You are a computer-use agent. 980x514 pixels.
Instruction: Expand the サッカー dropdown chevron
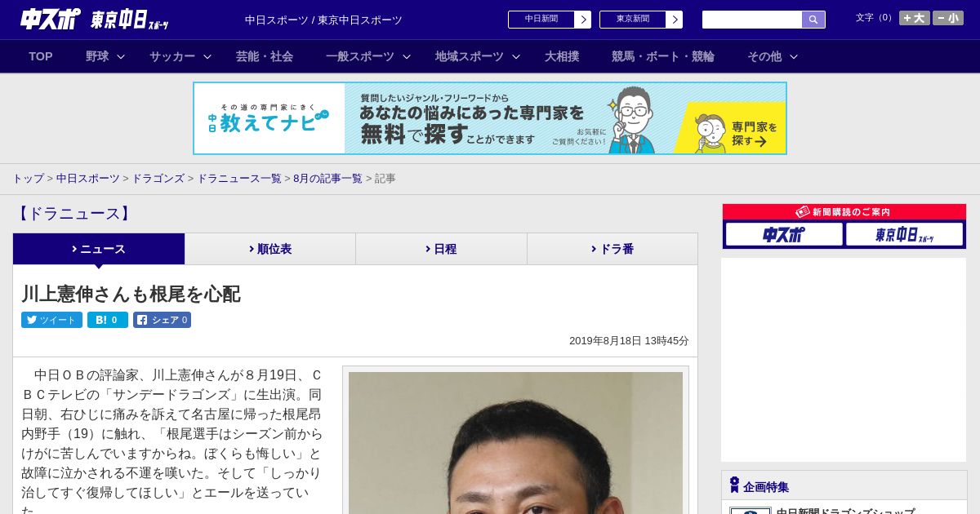click(x=207, y=56)
